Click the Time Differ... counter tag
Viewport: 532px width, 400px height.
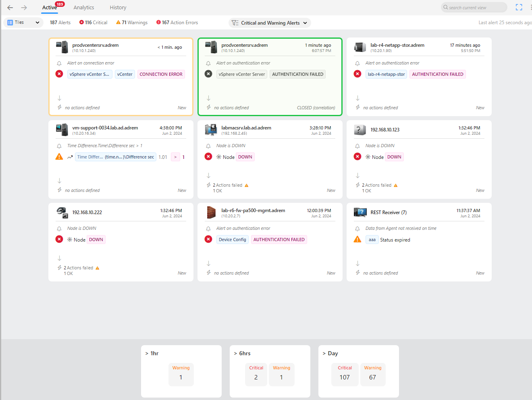click(x=116, y=157)
